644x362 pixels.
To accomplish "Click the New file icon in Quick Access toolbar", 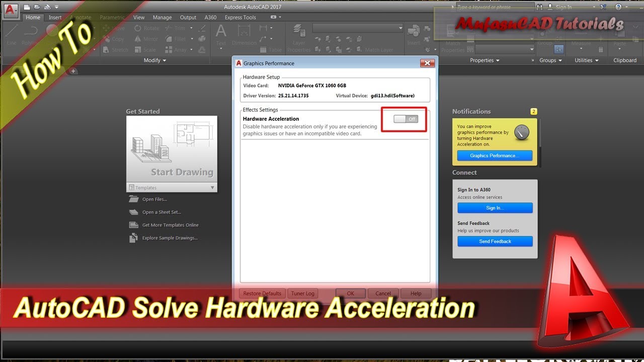I will click(x=27, y=7).
